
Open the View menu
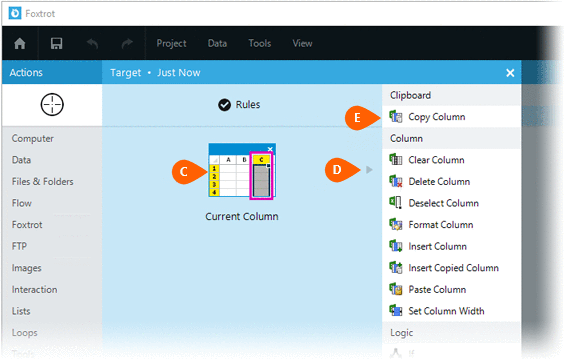pyautogui.click(x=302, y=43)
